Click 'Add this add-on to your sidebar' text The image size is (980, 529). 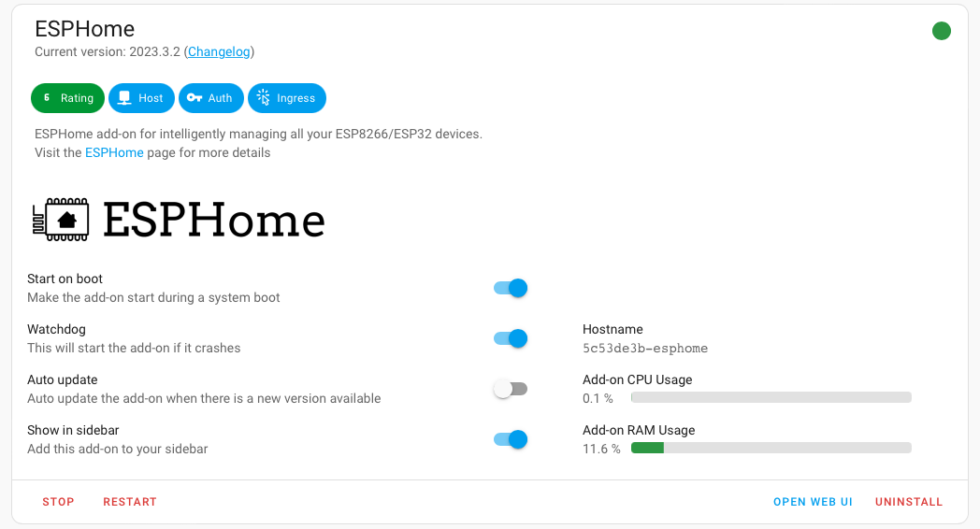click(x=118, y=449)
